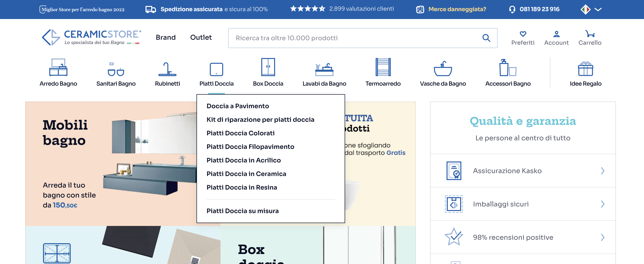Open the Account user icon

tap(556, 34)
